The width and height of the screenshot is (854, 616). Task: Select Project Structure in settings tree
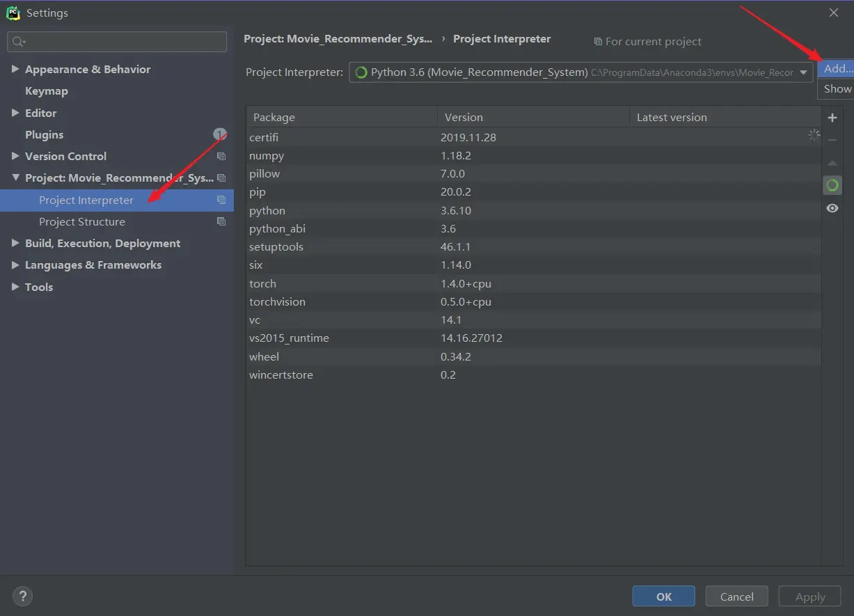pos(82,221)
